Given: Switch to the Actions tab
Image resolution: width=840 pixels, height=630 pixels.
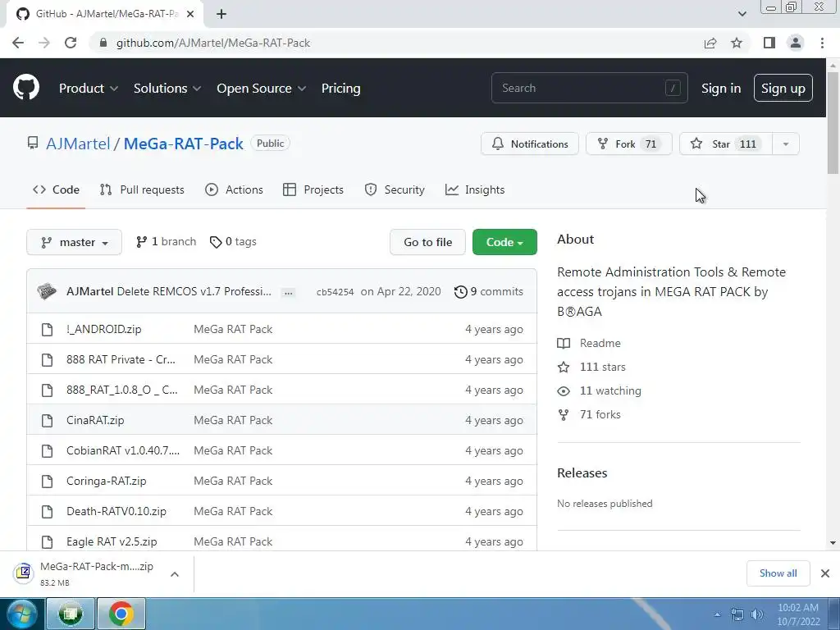Looking at the screenshot, I should tap(234, 189).
